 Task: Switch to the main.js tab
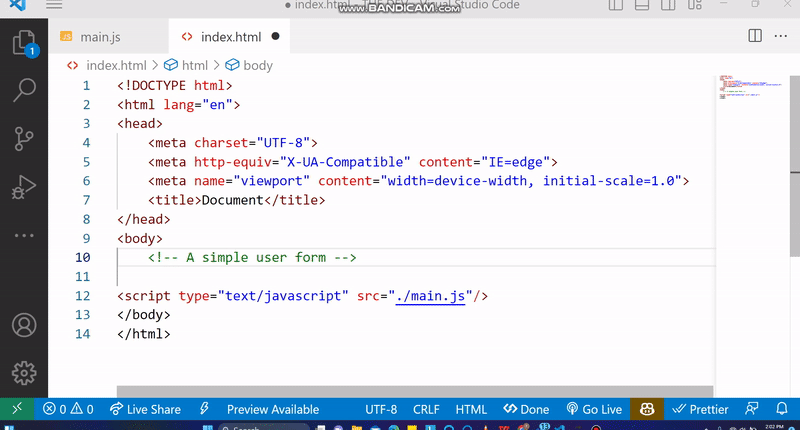(100, 37)
